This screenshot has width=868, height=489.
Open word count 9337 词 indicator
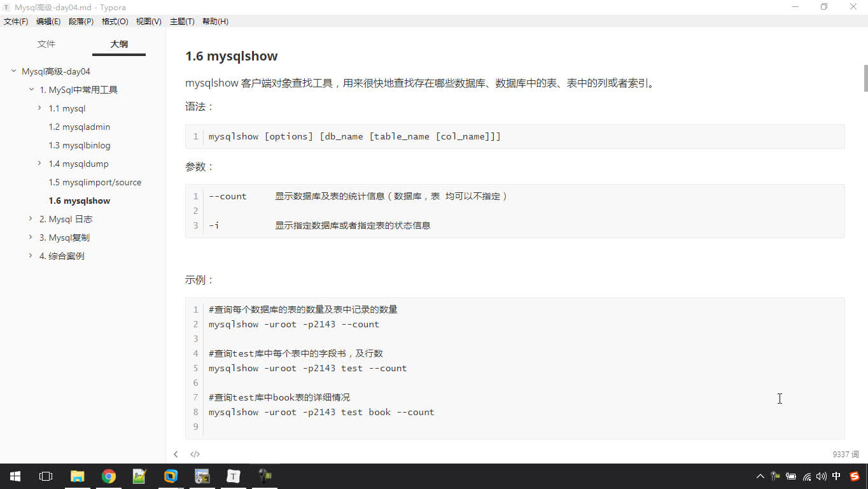[x=846, y=455]
